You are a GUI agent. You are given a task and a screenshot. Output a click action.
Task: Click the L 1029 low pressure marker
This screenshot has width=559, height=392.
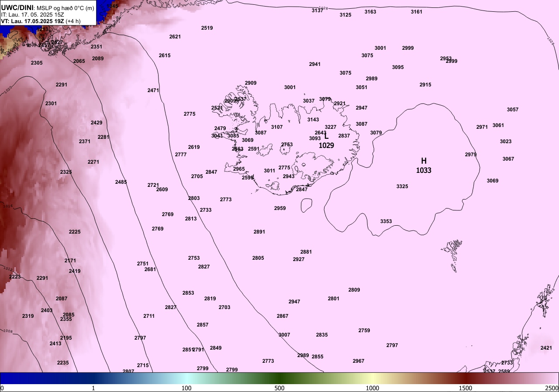326,141
